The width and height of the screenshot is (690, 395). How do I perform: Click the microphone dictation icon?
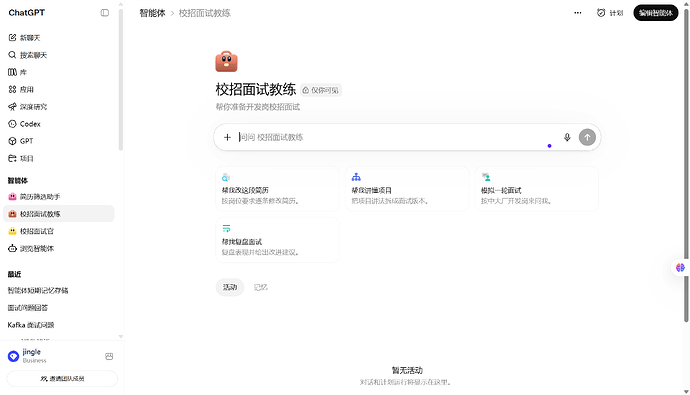coord(567,137)
